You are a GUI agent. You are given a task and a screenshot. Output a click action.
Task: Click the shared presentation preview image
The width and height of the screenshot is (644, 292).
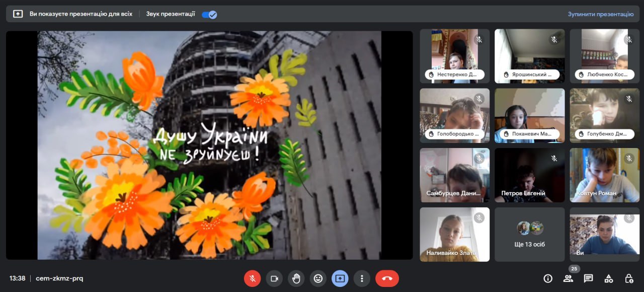(209, 145)
